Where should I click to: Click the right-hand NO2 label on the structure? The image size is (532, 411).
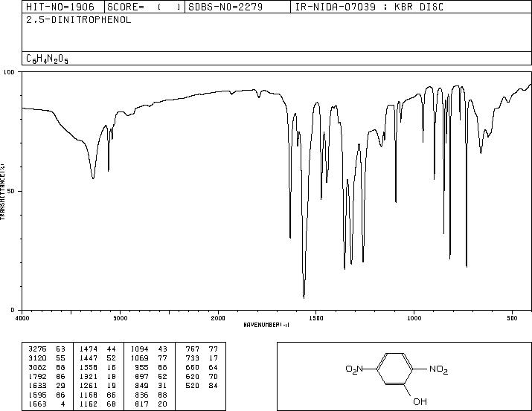[439, 369]
